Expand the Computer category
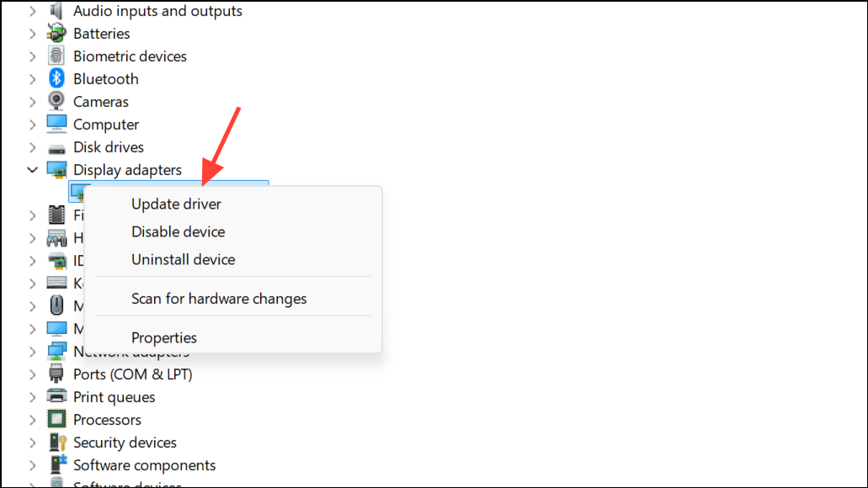The width and height of the screenshot is (868, 488). 33,125
